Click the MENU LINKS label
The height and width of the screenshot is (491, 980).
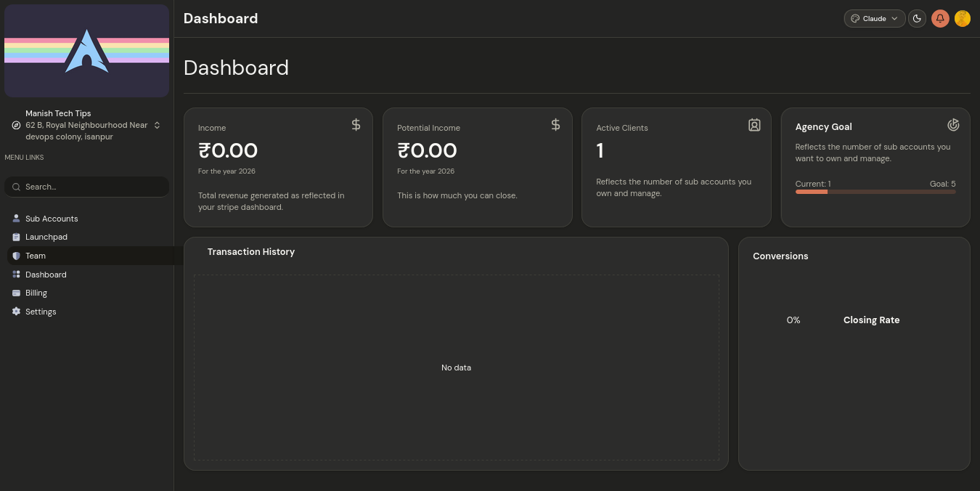pyautogui.click(x=24, y=158)
